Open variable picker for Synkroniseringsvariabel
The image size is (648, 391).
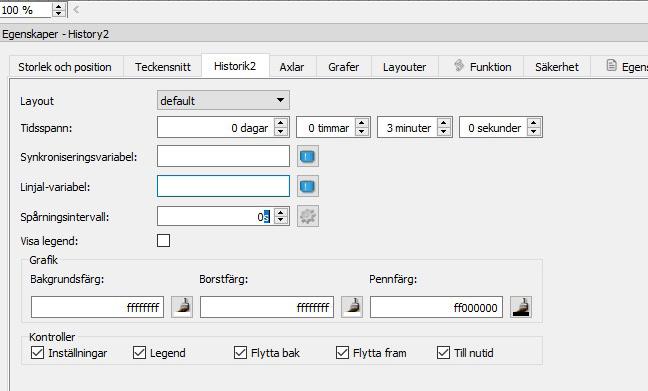[x=307, y=156]
